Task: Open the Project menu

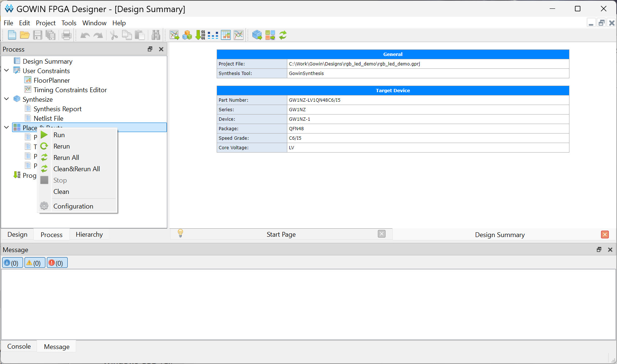Action: pos(46,23)
